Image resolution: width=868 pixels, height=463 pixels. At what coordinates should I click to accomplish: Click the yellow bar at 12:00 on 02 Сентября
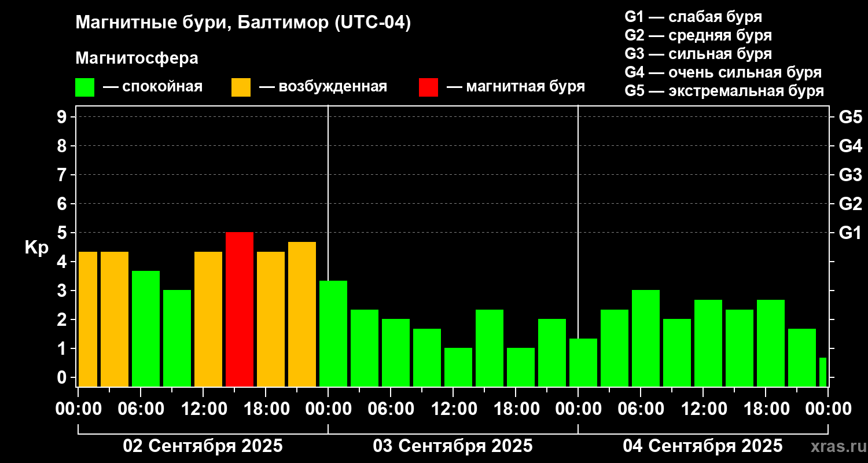coord(208,319)
